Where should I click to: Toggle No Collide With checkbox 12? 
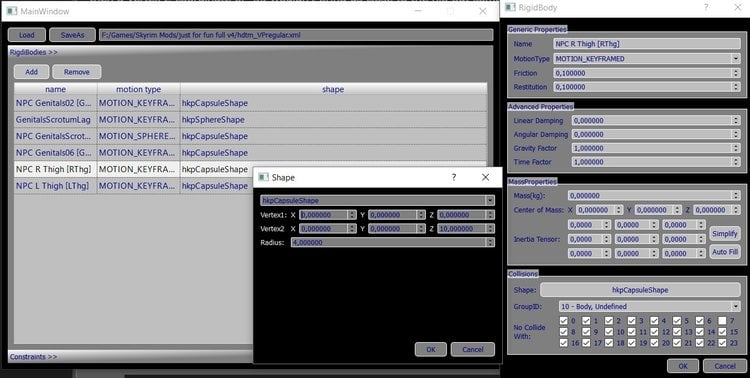(655, 332)
